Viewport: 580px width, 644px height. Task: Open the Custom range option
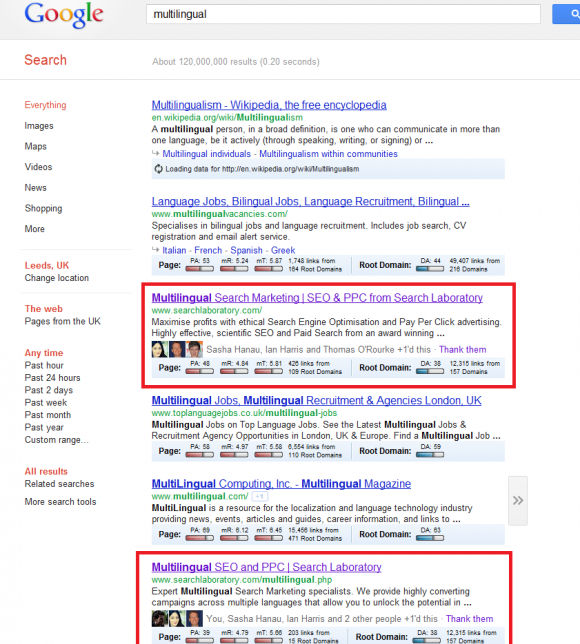point(56,440)
